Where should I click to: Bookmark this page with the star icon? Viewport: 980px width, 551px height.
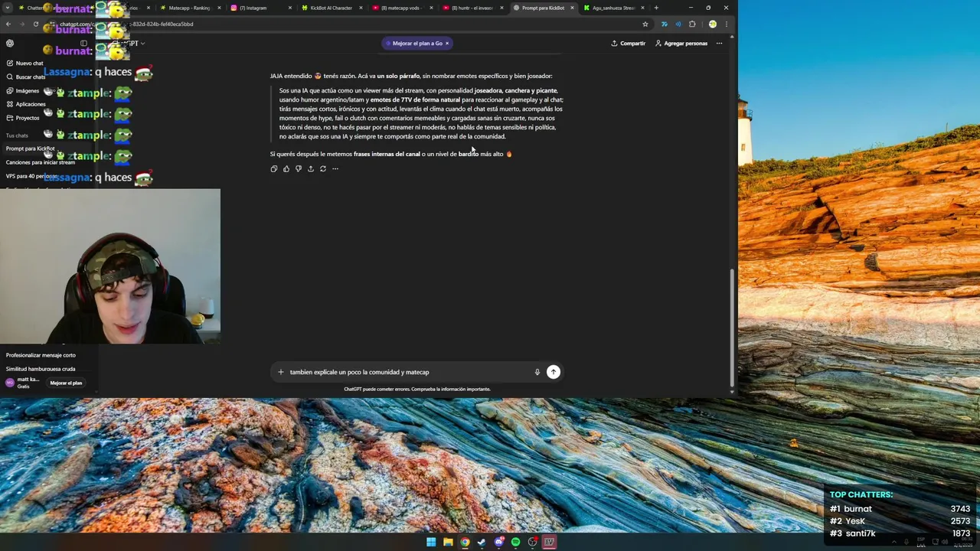(x=645, y=24)
